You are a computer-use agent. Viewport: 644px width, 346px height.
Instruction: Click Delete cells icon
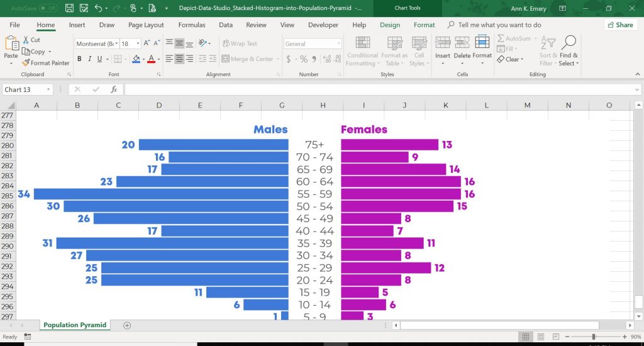coord(462,42)
